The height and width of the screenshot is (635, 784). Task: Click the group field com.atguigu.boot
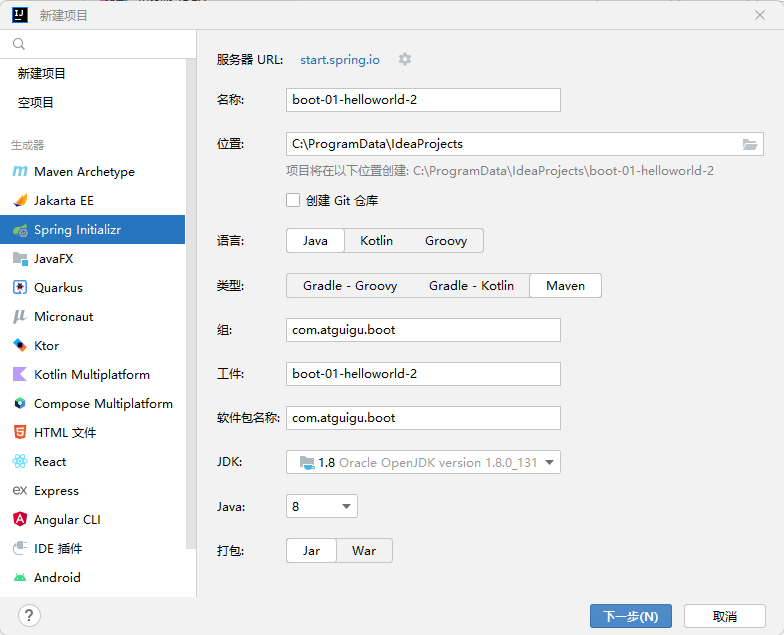click(x=423, y=330)
